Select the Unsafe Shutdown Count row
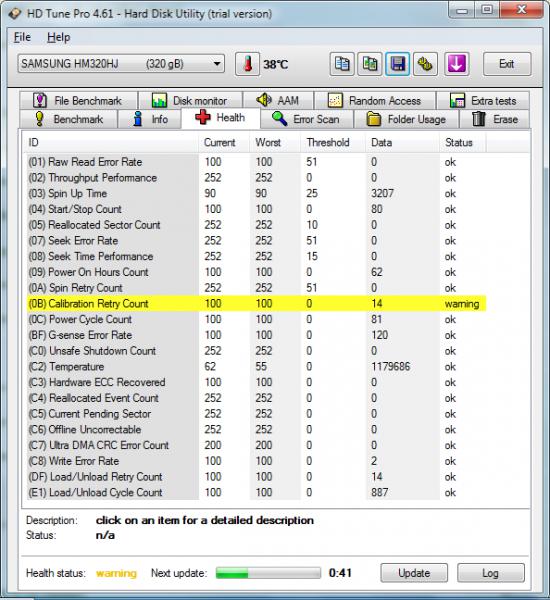This screenshot has width=550, height=600. pyautogui.click(x=256, y=351)
